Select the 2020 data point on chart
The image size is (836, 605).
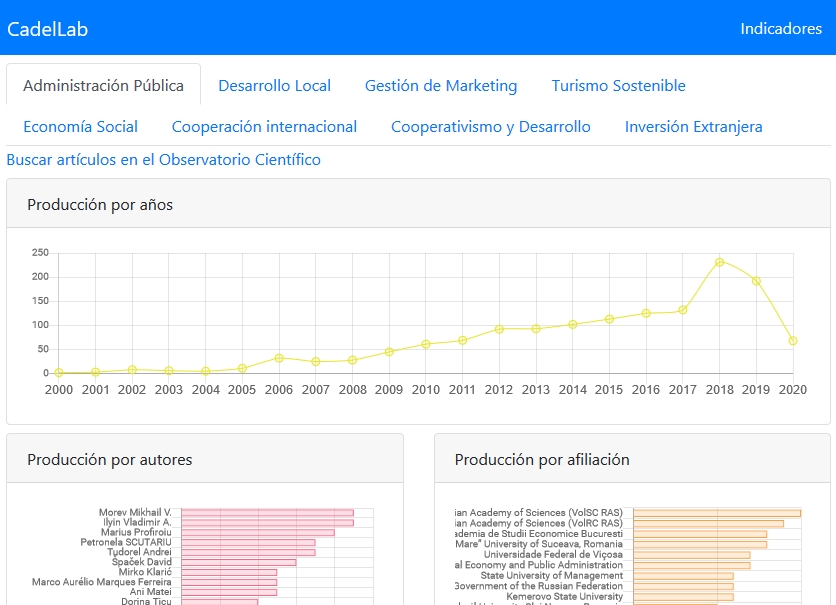[x=793, y=341]
